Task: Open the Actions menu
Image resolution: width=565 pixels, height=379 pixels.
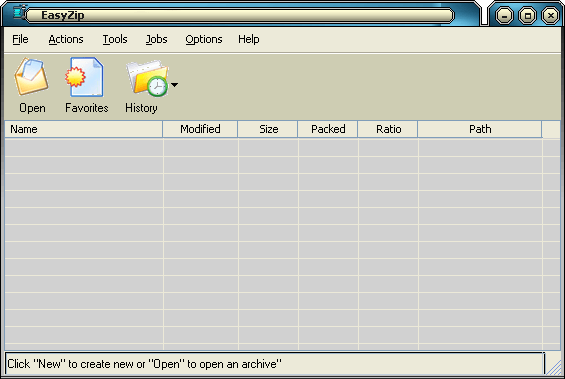Action: tap(66, 39)
